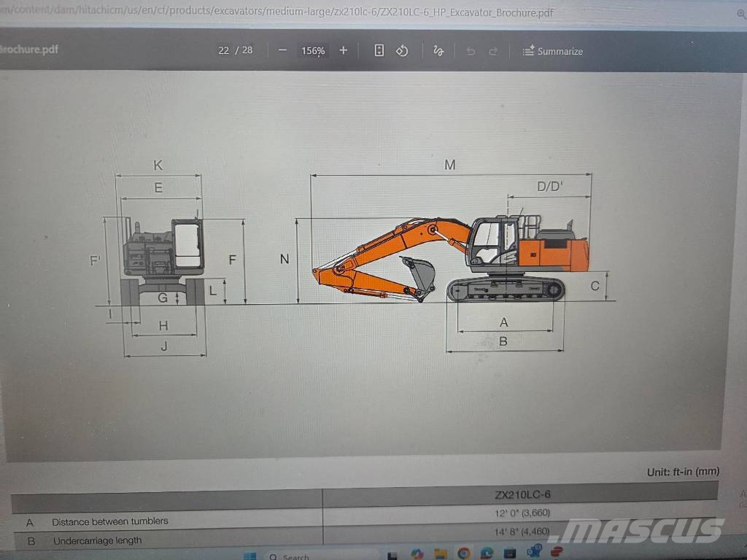Open the Windows Start menu

point(249,556)
